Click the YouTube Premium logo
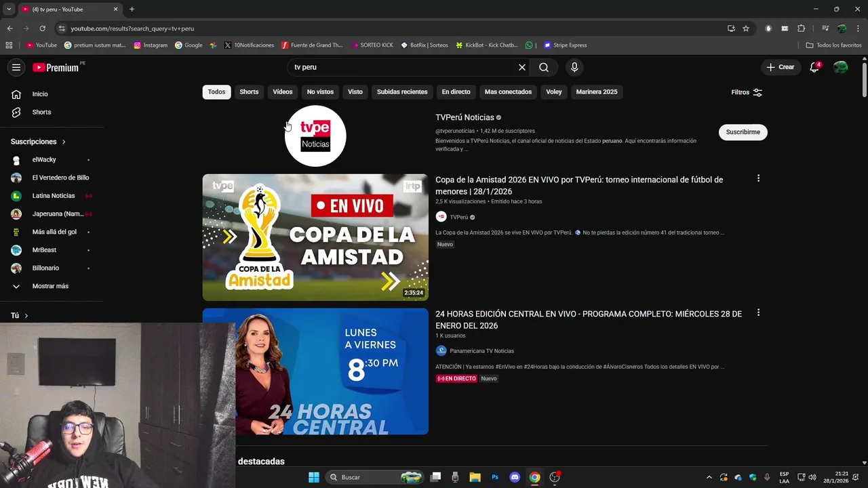The image size is (868, 488). pyautogui.click(x=56, y=67)
